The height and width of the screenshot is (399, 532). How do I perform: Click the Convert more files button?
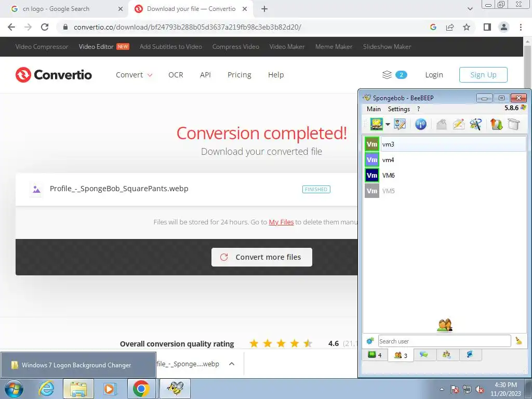click(262, 257)
